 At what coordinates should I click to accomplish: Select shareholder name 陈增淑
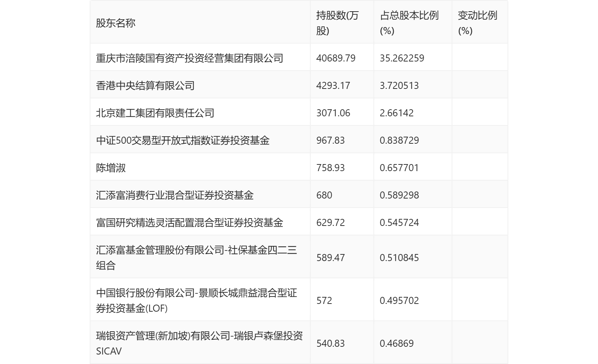coord(111,168)
